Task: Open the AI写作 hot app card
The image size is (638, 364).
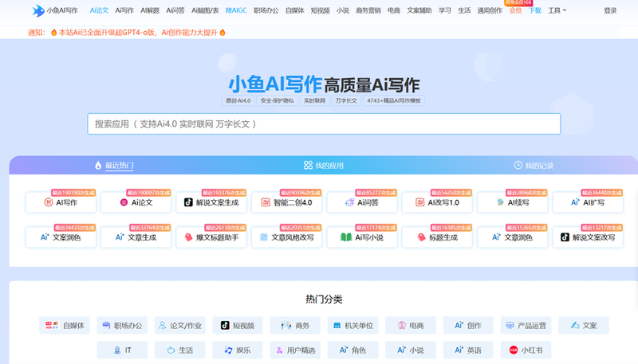Action: pyautogui.click(x=61, y=202)
